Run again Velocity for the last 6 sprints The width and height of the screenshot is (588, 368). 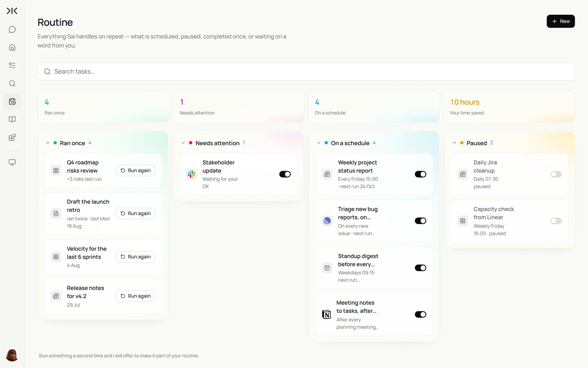136,257
